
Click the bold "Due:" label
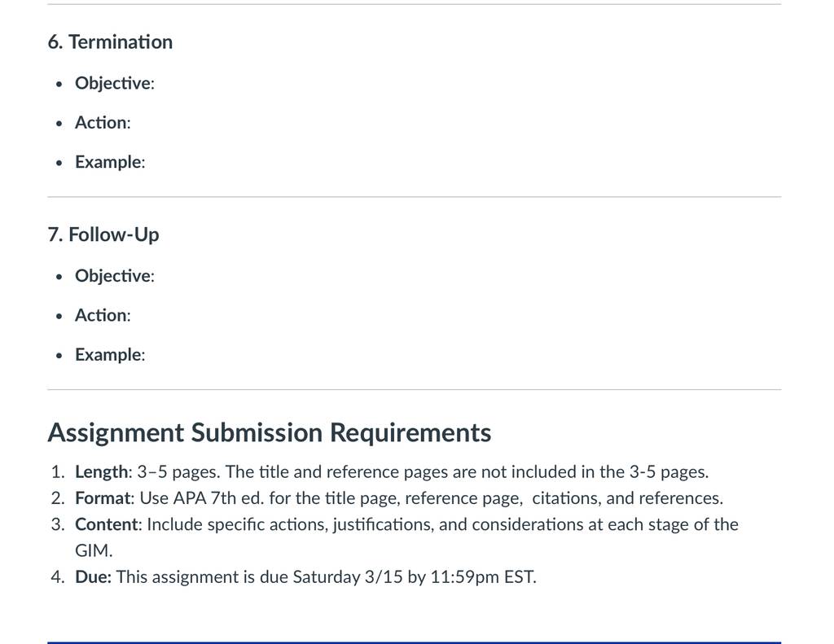93,577
